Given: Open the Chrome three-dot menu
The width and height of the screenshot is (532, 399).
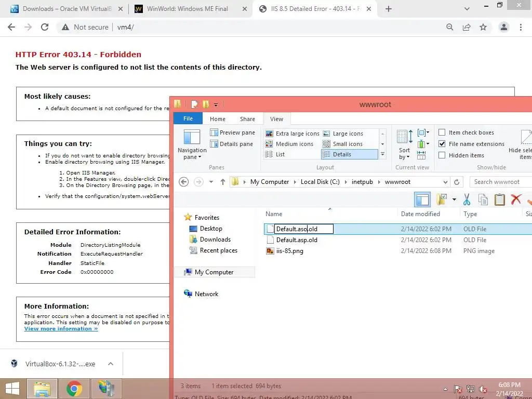Looking at the screenshot, I should click(x=521, y=27).
